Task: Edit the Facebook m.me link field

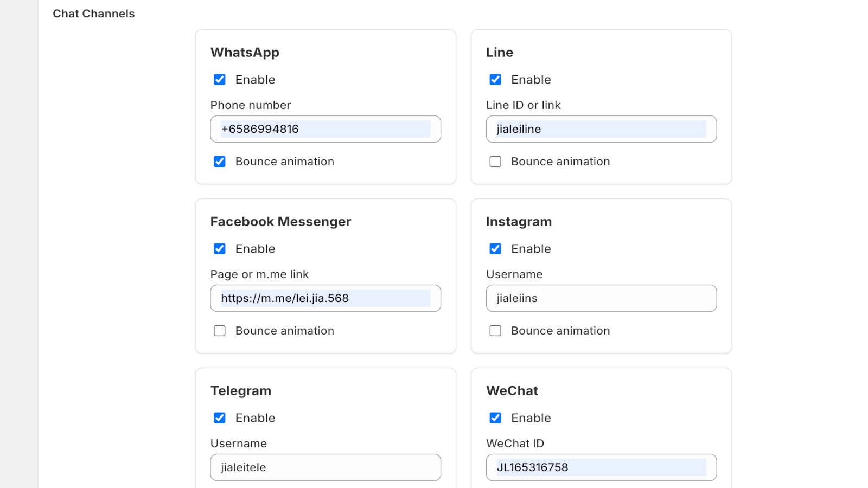Action: [325, 298]
